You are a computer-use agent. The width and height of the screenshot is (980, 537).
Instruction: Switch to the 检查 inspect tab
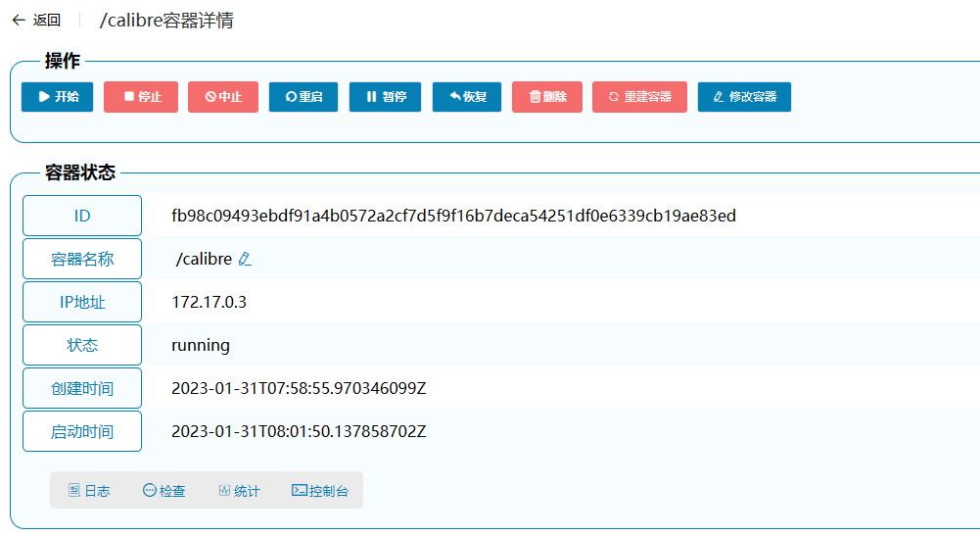[164, 491]
